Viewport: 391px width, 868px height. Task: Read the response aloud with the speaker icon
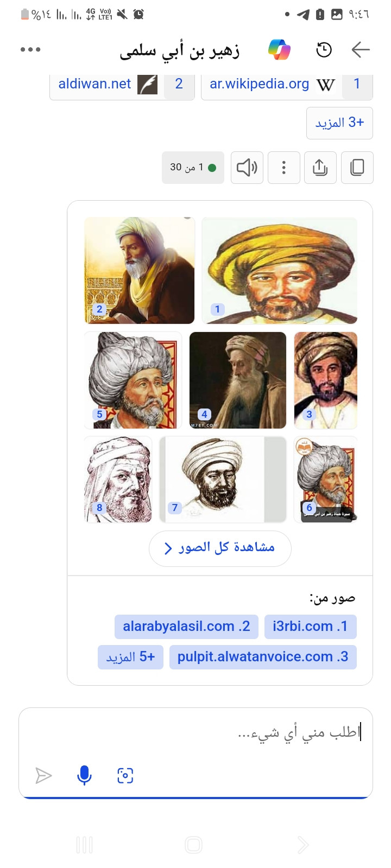pos(247,168)
